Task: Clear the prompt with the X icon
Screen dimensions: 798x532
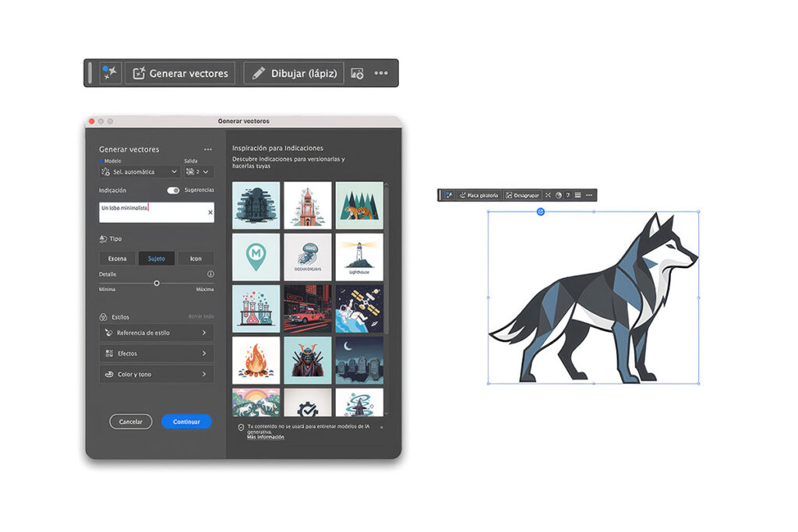Action: [210, 212]
